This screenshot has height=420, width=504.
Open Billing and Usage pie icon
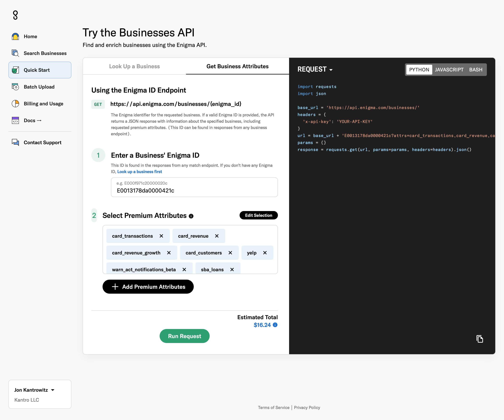pos(15,104)
